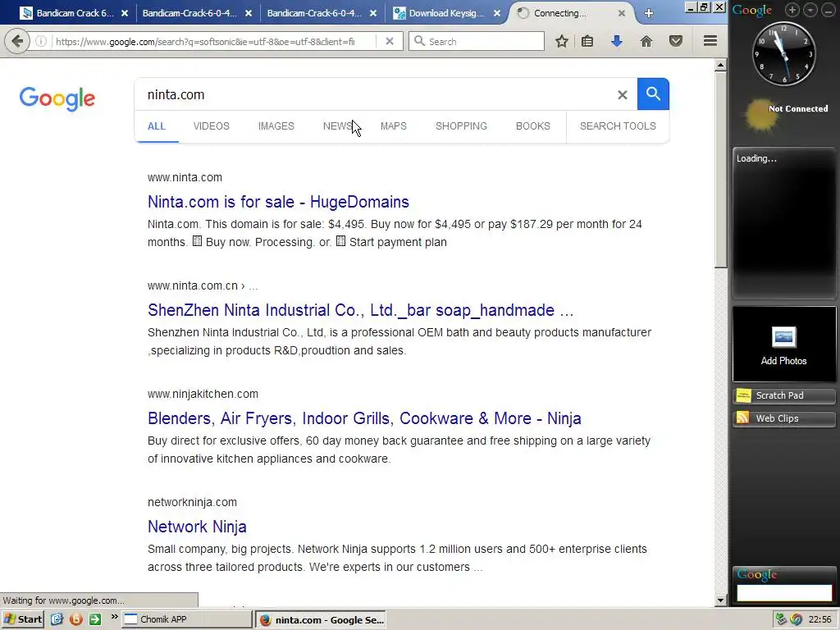This screenshot has width=840, height=630.
Task: Click the www.ninjakitchen.com URL text
Action: tap(203, 395)
